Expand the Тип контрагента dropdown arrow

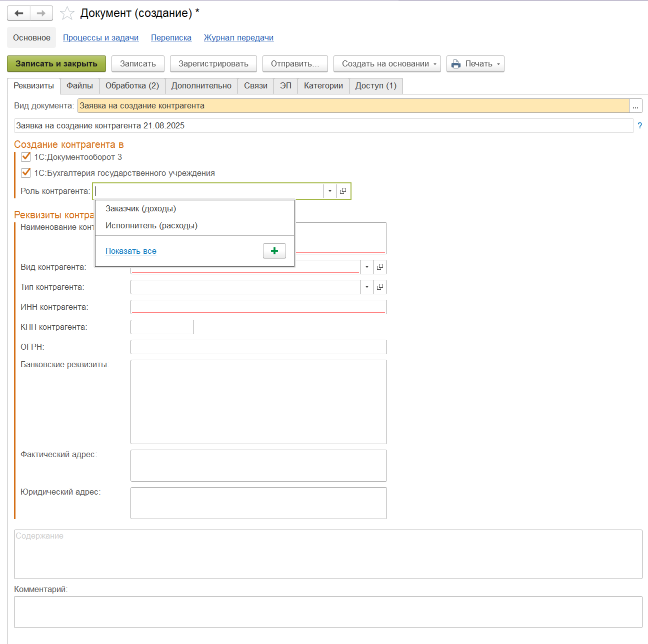point(367,287)
